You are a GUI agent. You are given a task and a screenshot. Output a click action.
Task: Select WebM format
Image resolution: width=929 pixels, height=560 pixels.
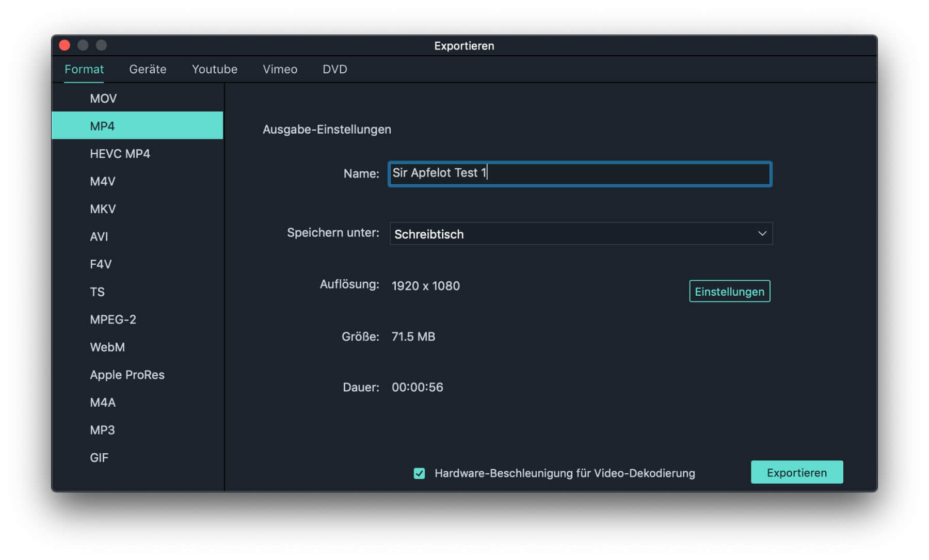(x=137, y=347)
